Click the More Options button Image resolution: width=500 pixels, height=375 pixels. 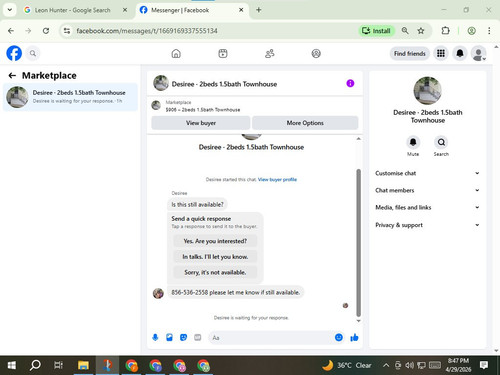point(305,123)
